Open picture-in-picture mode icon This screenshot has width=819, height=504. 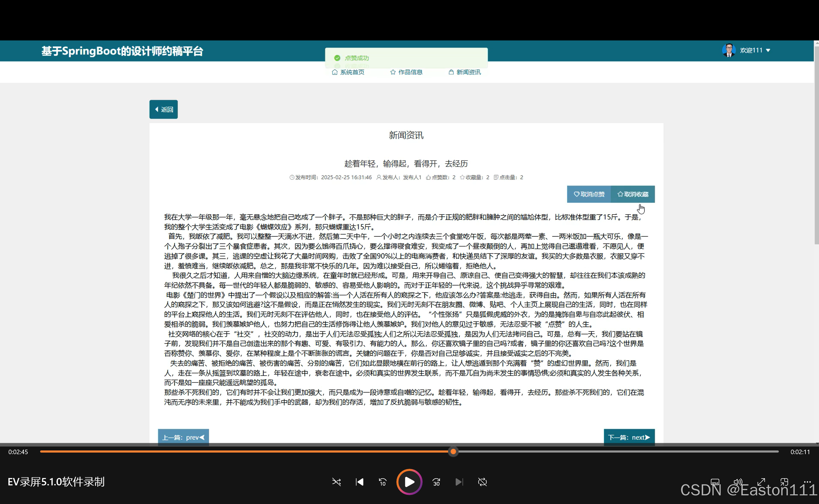(x=784, y=482)
